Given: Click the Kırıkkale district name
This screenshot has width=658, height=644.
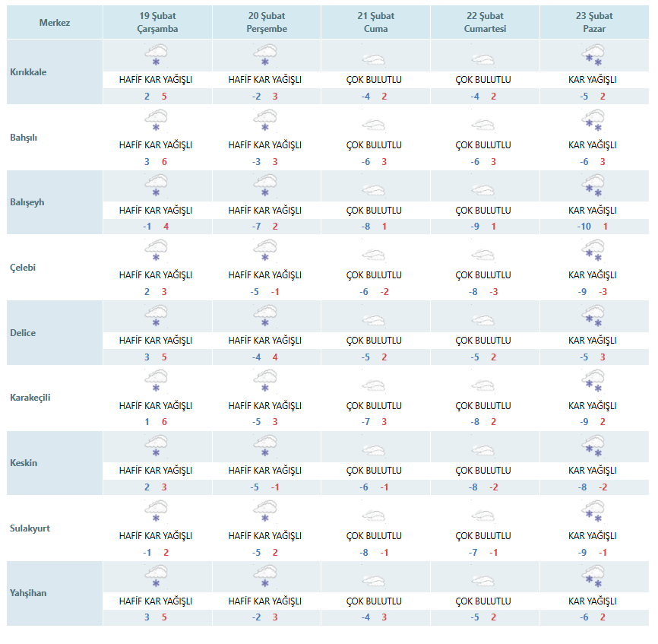Looking at the screenshot, I should (x=28, y=72).
